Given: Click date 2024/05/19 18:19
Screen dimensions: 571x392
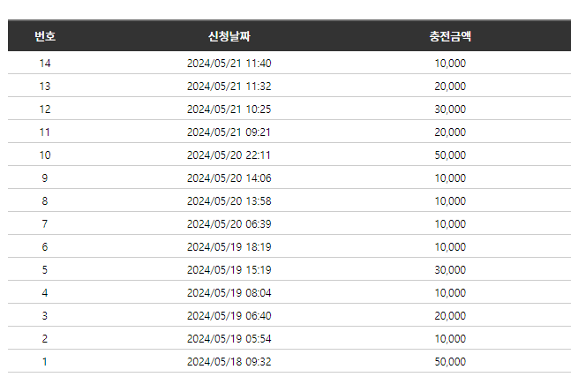Looking at the screenshot, I should [x=229, y=247].
